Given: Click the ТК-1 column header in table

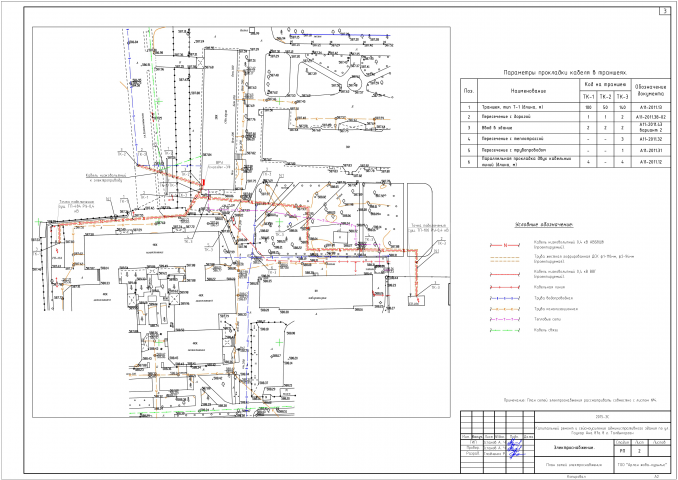Looking at the screenshot, I should pyautogui.click(x=588, y=97).
